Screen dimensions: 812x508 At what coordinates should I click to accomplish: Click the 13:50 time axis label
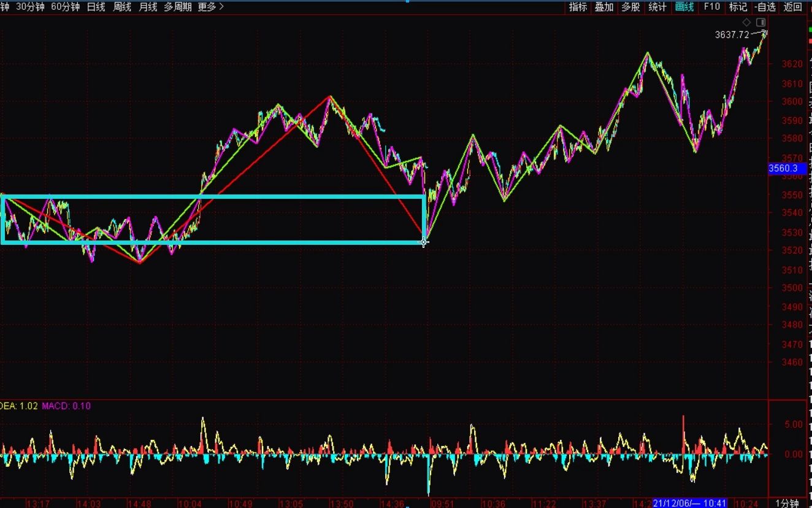[342, 503]
